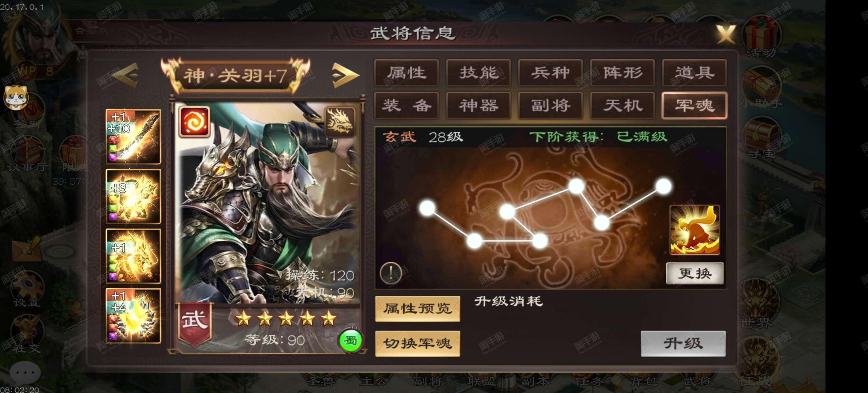Open the golden dragon mount equipment slot
Image resolution: width=868 pixels, height=393 pixels.
(x=134, y=256)
